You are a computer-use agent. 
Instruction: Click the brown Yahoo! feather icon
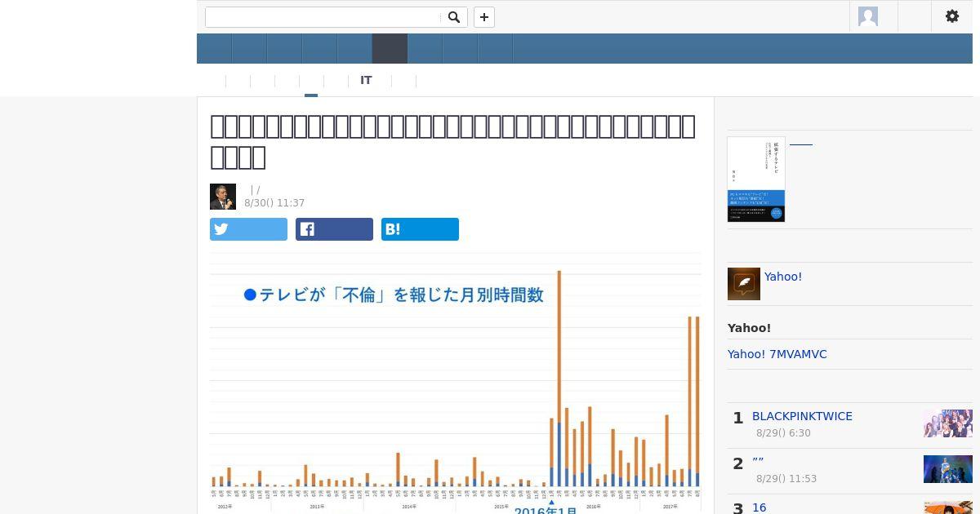pos(744,284)
